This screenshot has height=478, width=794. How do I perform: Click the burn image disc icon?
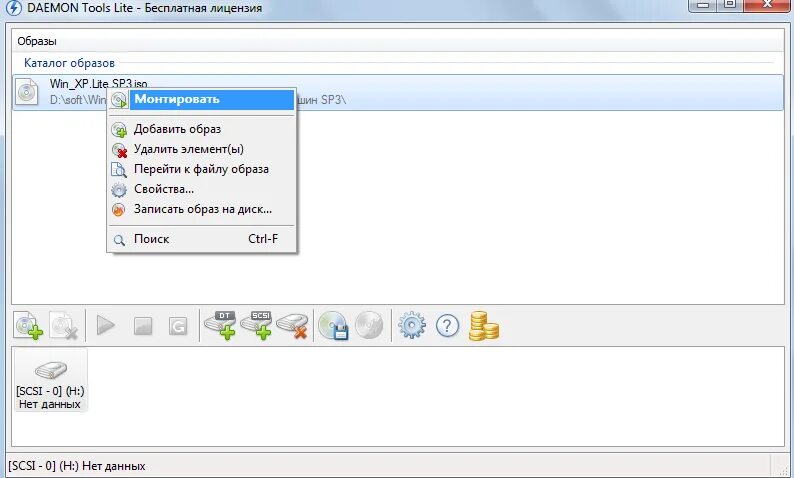point(369,325)
